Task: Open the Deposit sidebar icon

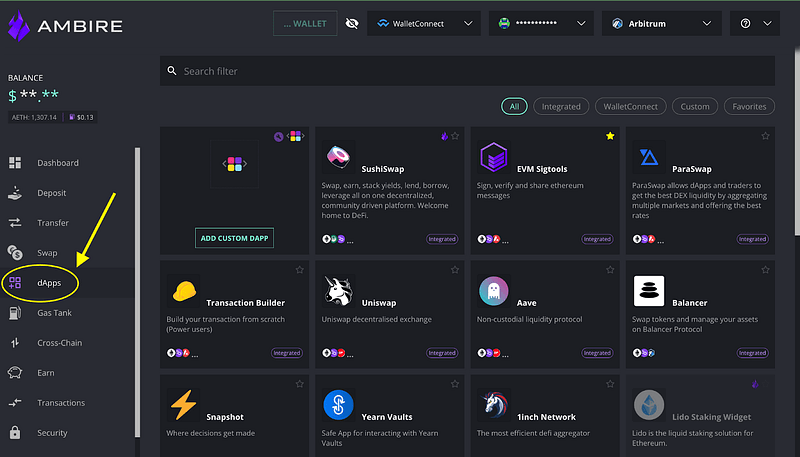Action: (15, 193)
